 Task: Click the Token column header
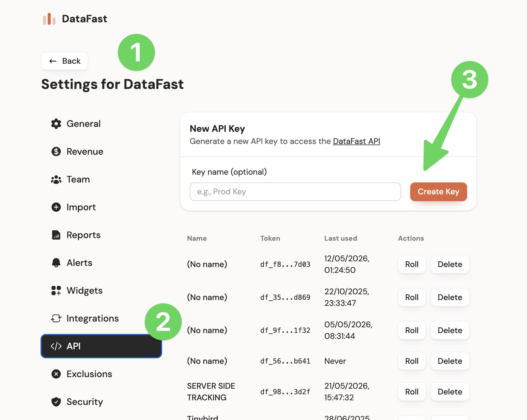pyautogui.click(x=270, y=238)
